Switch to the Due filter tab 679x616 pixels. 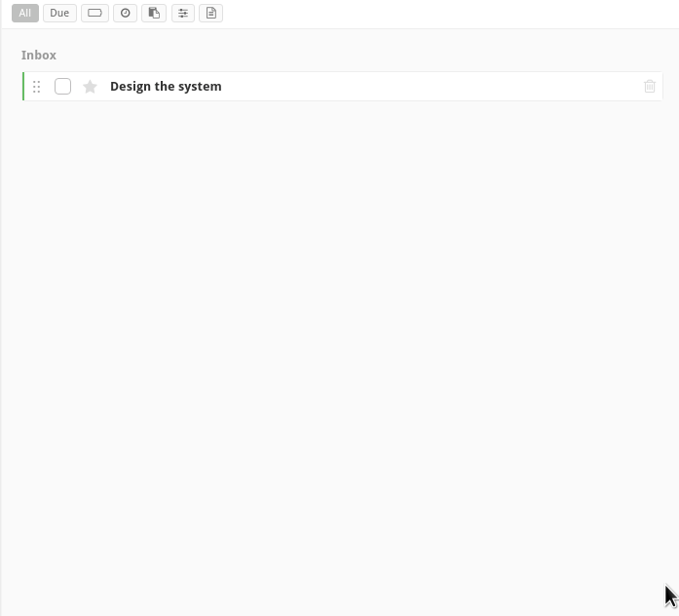(x=59, y=13)
